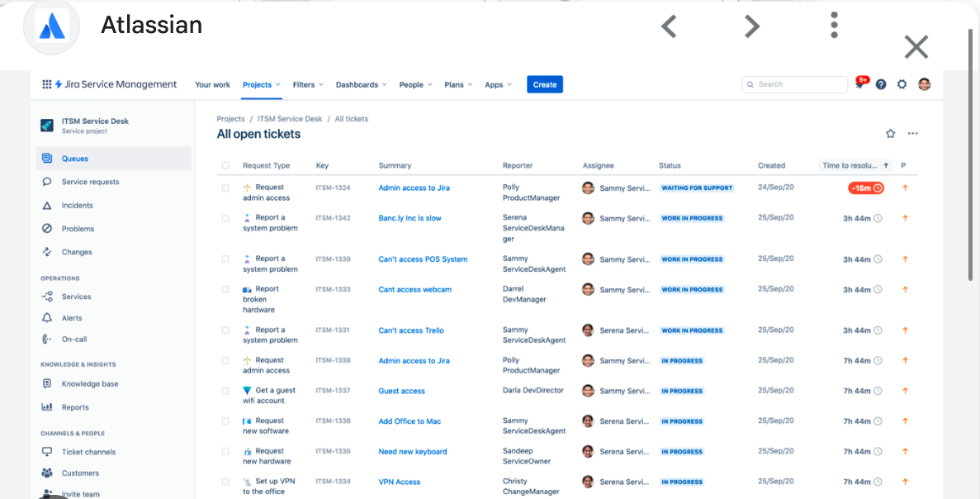980x499 pixels.
Task: Open Queues in the sidebar
Action: pos(114,158)
